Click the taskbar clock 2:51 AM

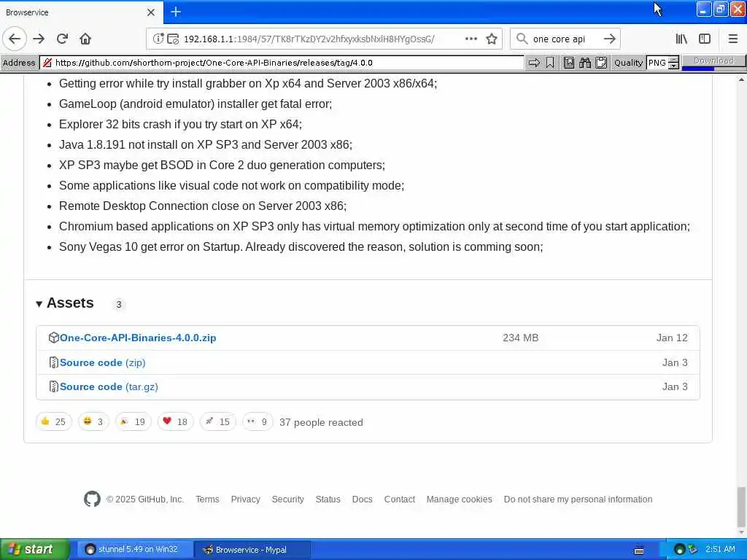tap(720, 549)
